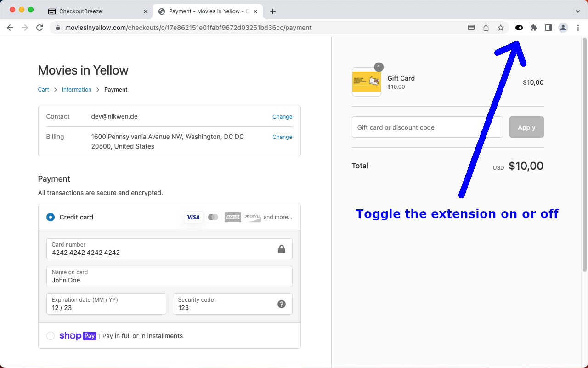Click the Name on card field

click(x=170, y=276)
